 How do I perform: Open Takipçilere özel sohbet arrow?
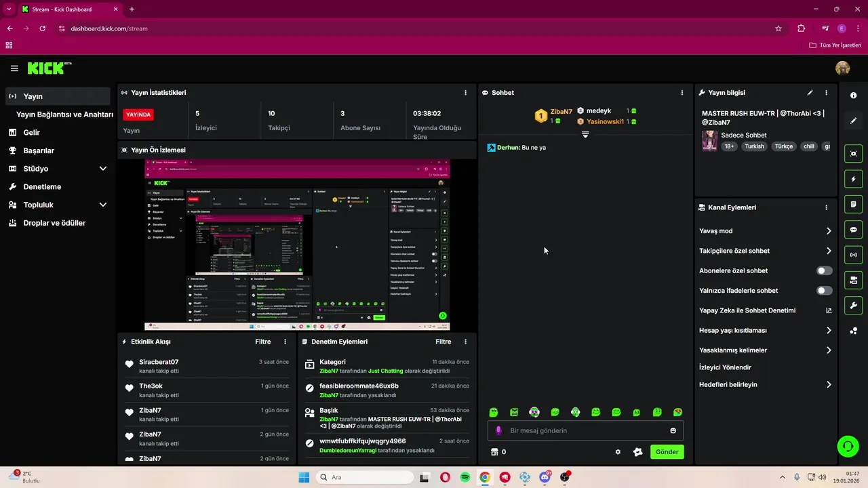(829, 251)
